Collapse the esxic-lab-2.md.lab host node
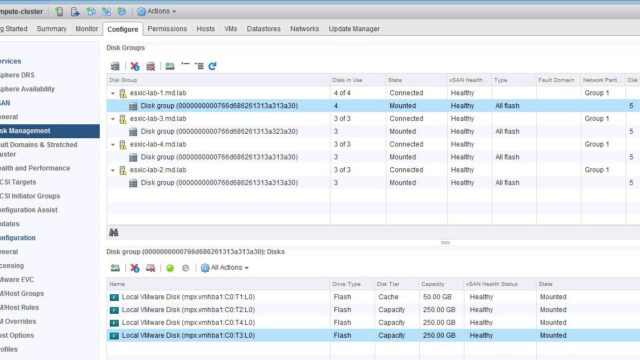This screenshot has height=360, width=640. 113,170
